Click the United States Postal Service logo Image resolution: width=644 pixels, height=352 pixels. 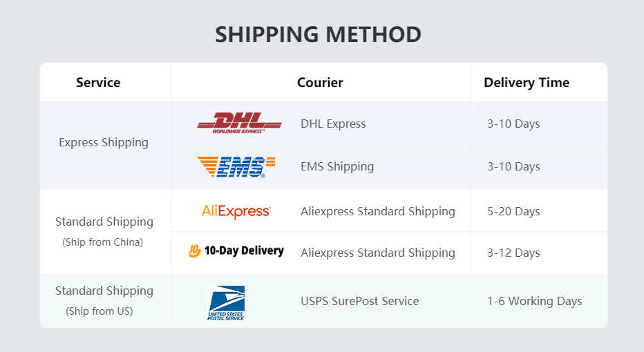pos(226,302)
